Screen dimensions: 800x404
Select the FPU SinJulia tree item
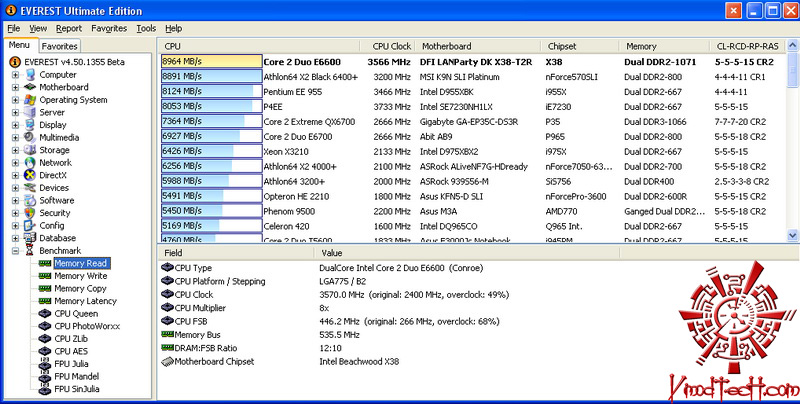pyautogui.click(x=77, y=389)
